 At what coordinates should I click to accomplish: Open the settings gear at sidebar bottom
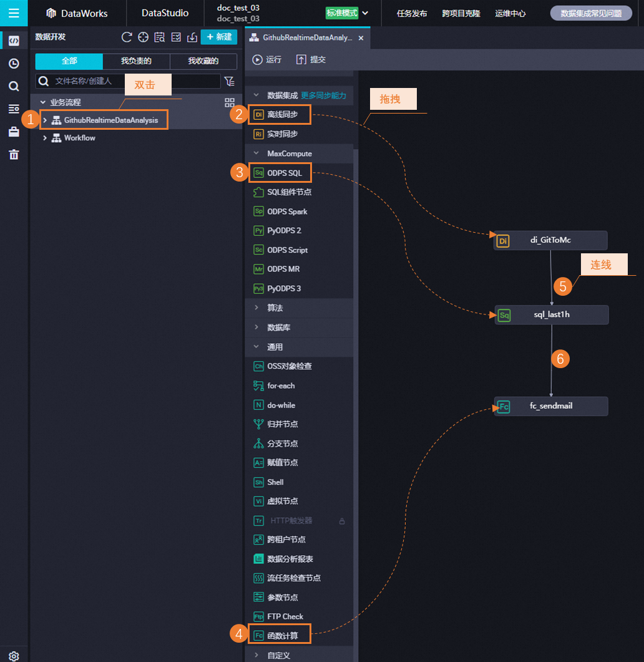tap(14, 656)
